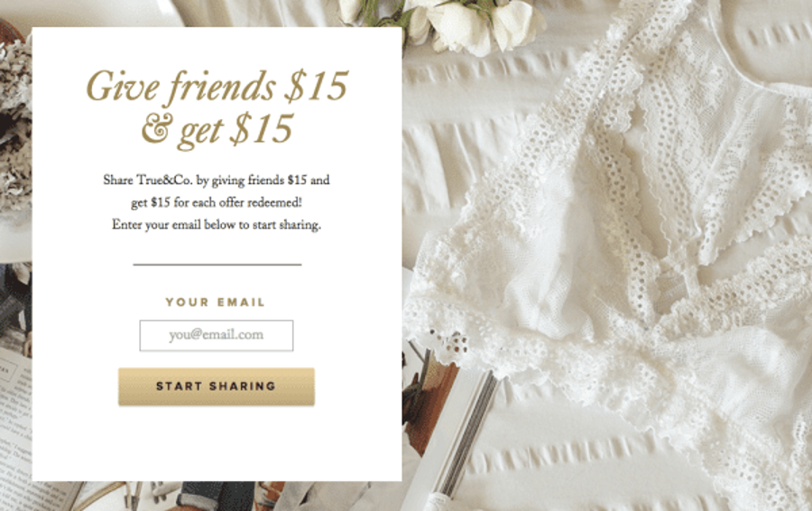Click the Start Sharing button
The image size is (812, 511).
tap(216, 386)
